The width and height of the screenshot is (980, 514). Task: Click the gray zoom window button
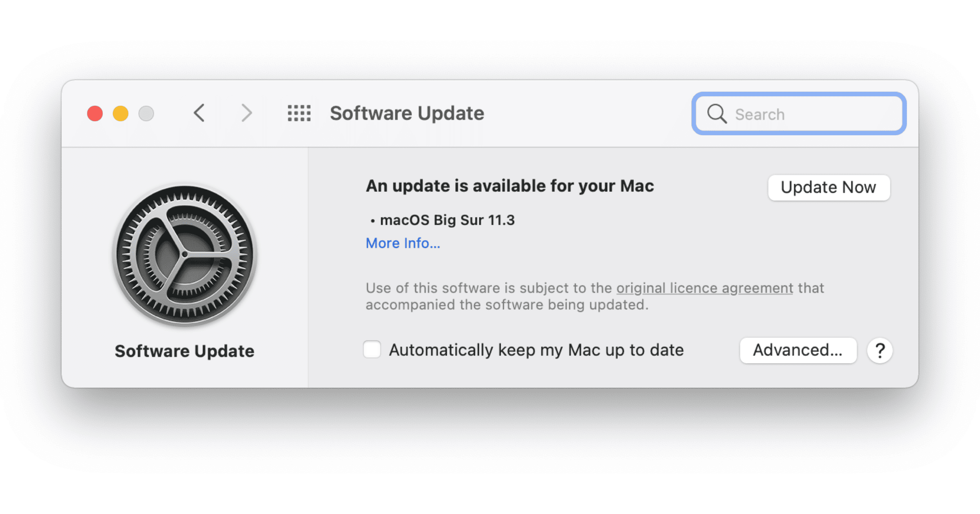146,113
